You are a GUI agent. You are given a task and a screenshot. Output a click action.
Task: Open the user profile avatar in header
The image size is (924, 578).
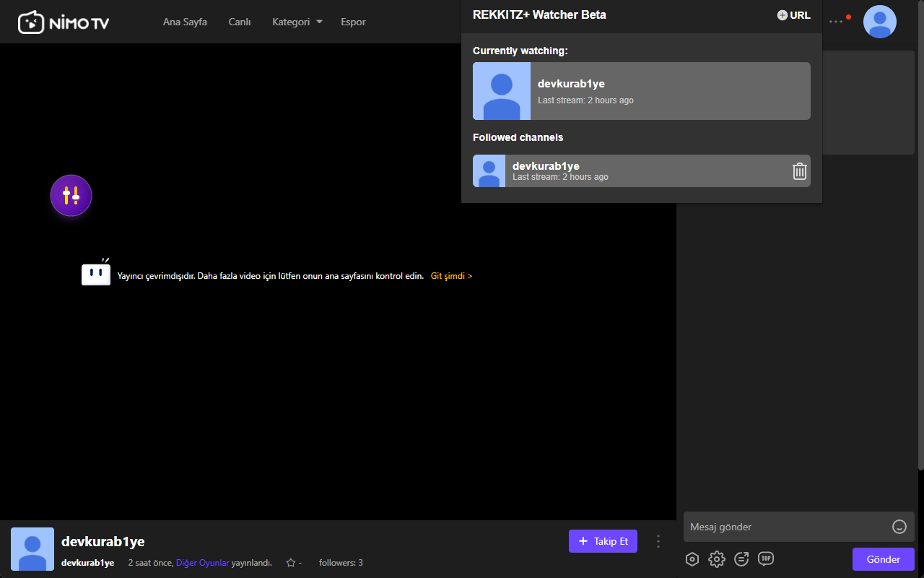pos(880,22)
